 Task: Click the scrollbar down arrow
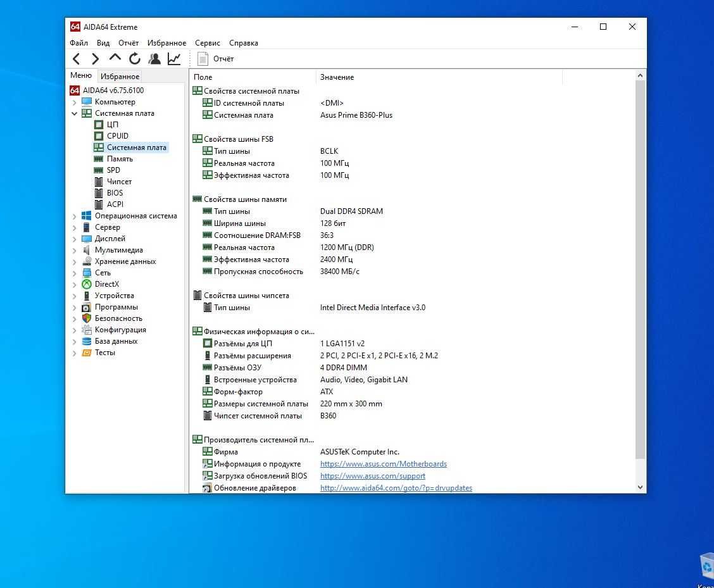click(x=640, y=487)
